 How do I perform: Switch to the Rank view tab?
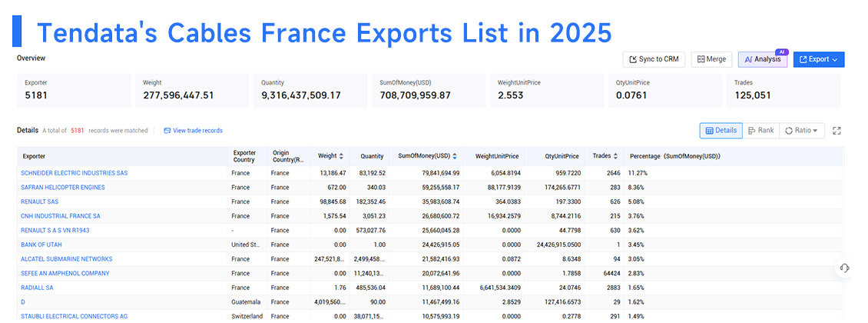(x=760, y=130)
